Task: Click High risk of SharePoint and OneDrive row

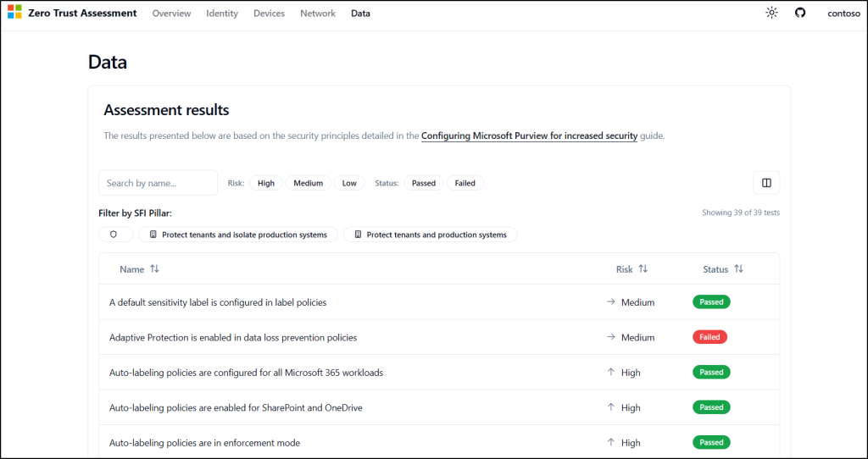Action: 624,407
